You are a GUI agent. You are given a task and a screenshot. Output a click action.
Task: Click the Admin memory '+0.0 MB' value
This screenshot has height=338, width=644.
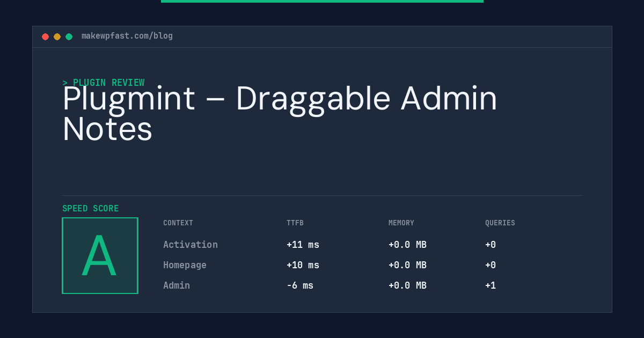pyautogui.click(x=407, y=285)
